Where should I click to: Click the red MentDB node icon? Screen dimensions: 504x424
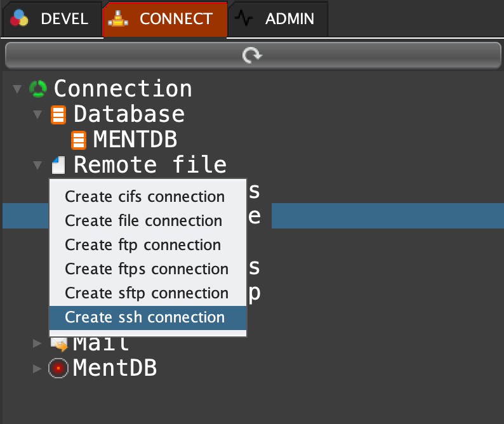click(58, 368)
